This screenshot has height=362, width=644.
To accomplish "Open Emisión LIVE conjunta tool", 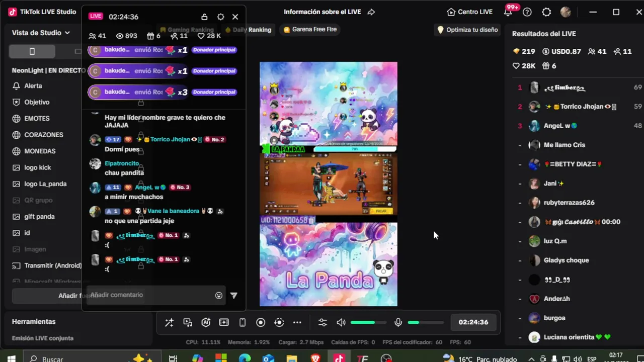I will 43,338.
